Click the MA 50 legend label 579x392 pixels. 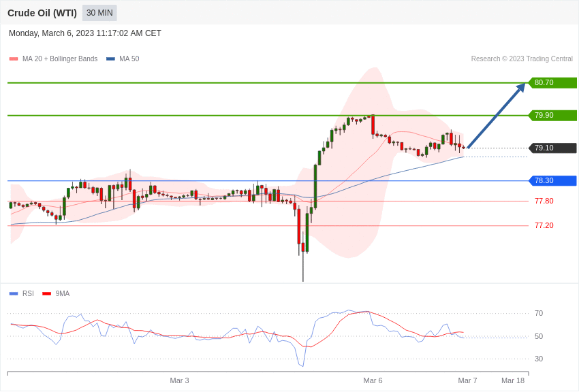coord(129,59)
